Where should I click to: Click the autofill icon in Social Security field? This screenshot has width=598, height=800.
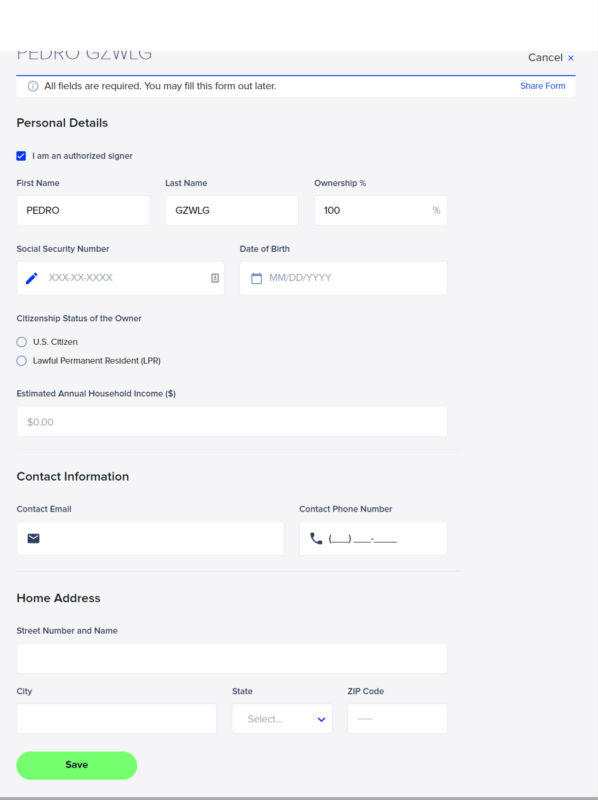tap(215, 278)
